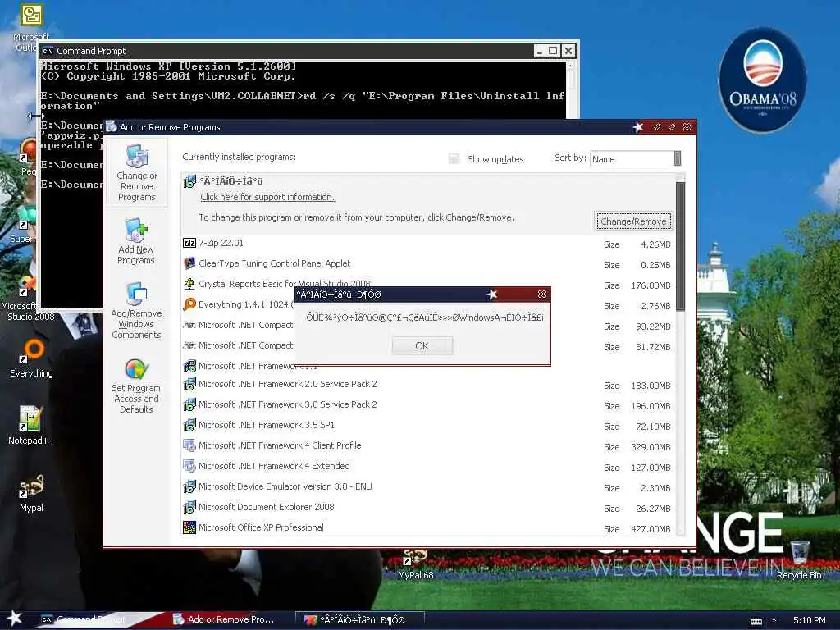The height and width of the screenshot is (630, 840).
Task: Click the star Start button on taskbar
Action: (x=15, y=619)
